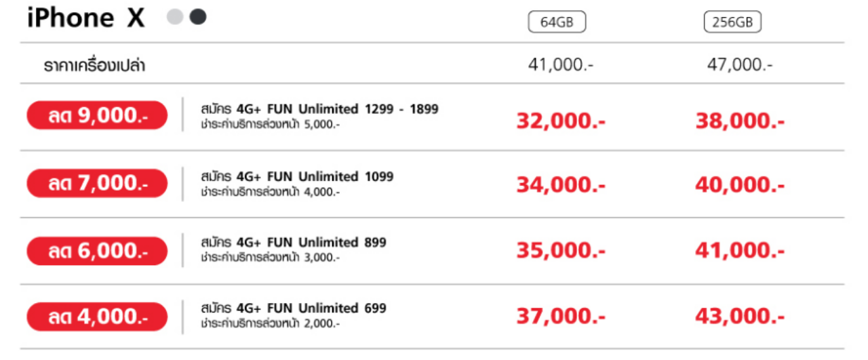
Task: Click the 41,000 red price for 256GB
Action: tap(740, 251)
